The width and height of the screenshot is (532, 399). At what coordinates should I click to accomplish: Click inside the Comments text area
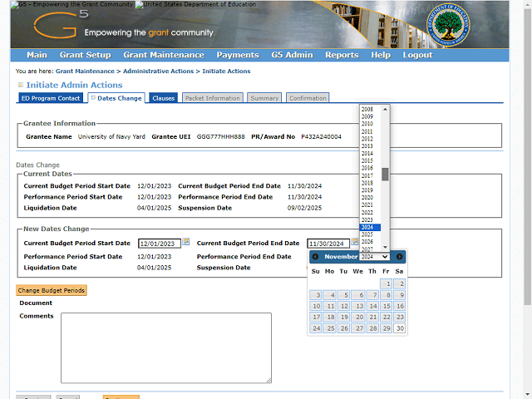point(166,347)
